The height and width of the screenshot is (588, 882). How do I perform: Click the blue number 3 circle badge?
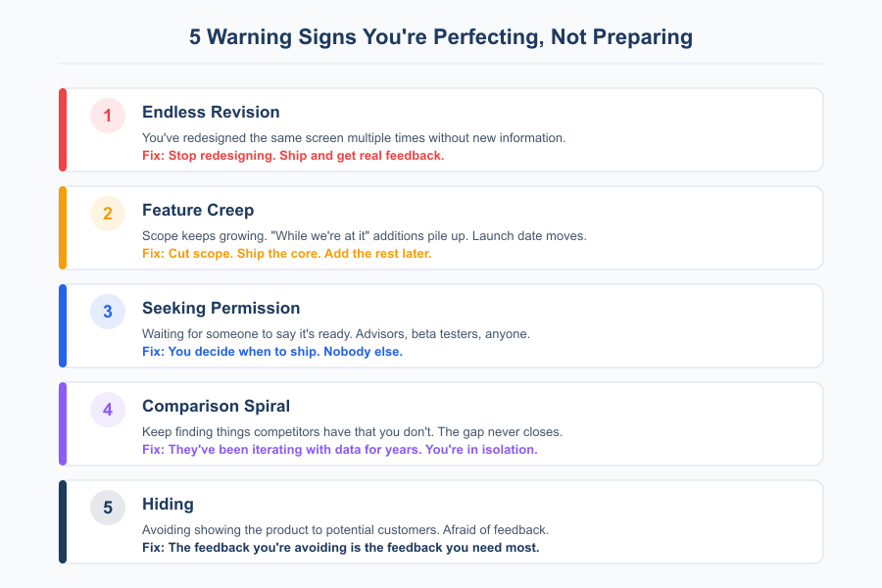coord(108,312)
